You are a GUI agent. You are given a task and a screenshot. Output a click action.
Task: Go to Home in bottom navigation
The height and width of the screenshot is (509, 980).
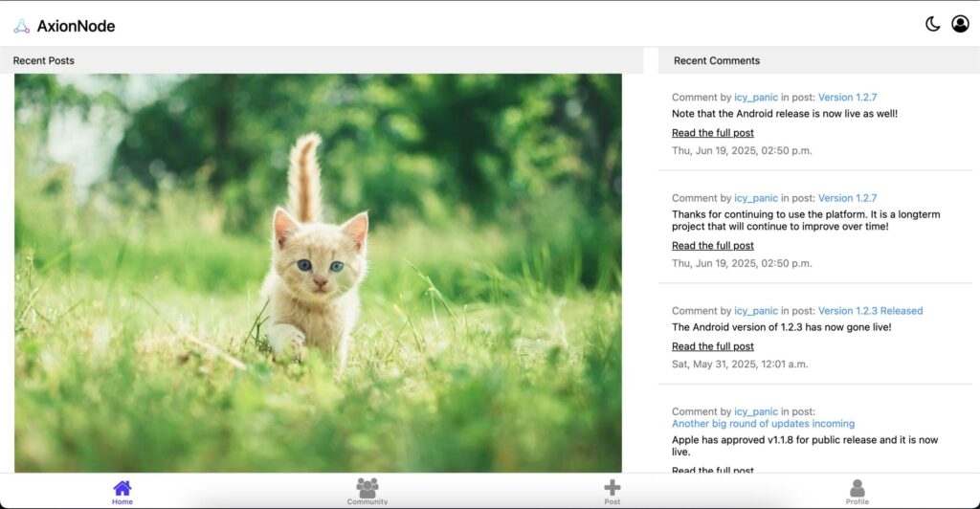point(122,491)
